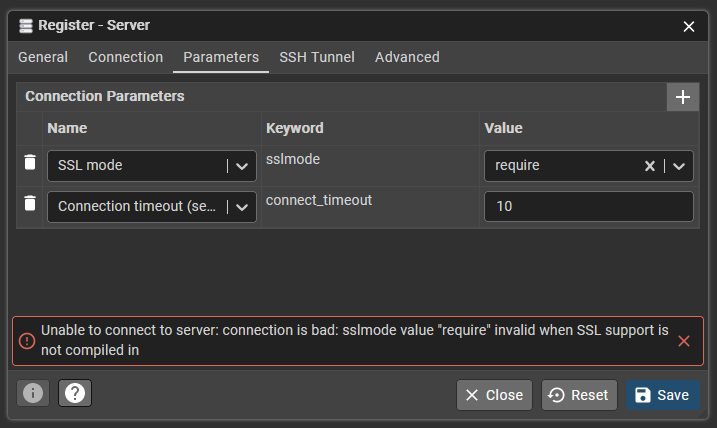Open the SSH Tunnel tab
717x428 pixels.
point(316,57)
